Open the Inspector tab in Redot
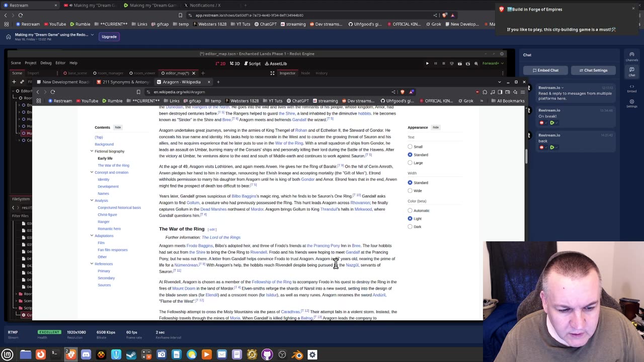This screenshot has height=362, width=644. point(287,73)
